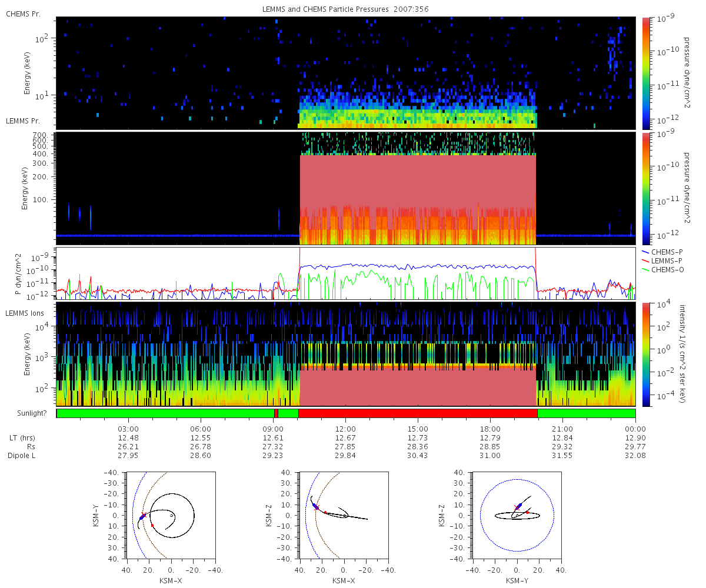Click the LT value "12.67"
The width and height of the screenshot is (706, 588).
click(x=345, y=437)
